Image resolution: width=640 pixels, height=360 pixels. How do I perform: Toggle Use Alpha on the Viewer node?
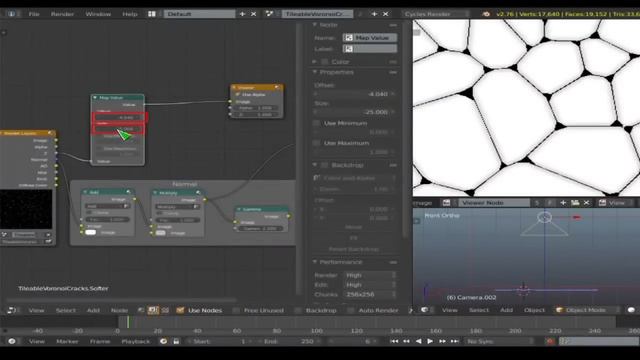(x=238, y=95)
